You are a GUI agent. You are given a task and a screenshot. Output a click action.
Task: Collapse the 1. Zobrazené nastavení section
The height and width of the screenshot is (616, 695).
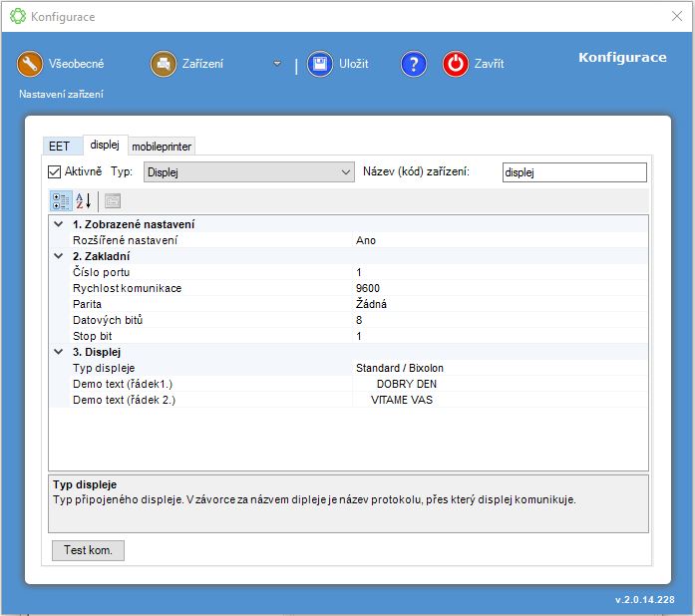59,224
